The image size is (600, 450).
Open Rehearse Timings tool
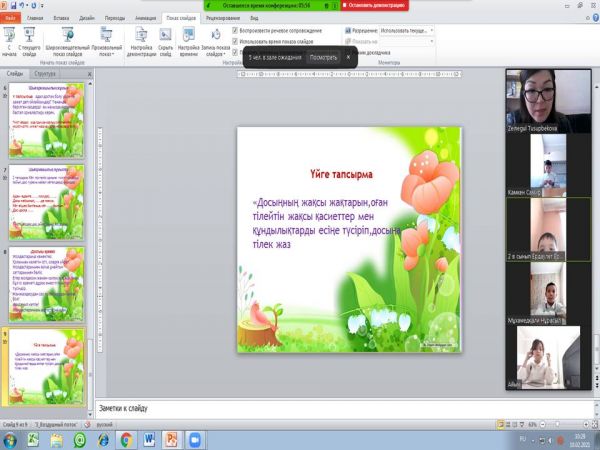187,35
